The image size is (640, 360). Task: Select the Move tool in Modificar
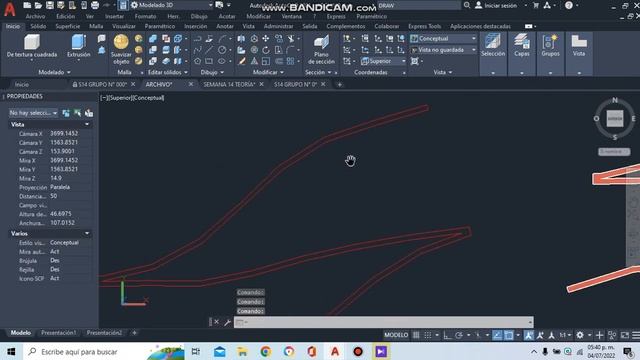tap(266, 38)
